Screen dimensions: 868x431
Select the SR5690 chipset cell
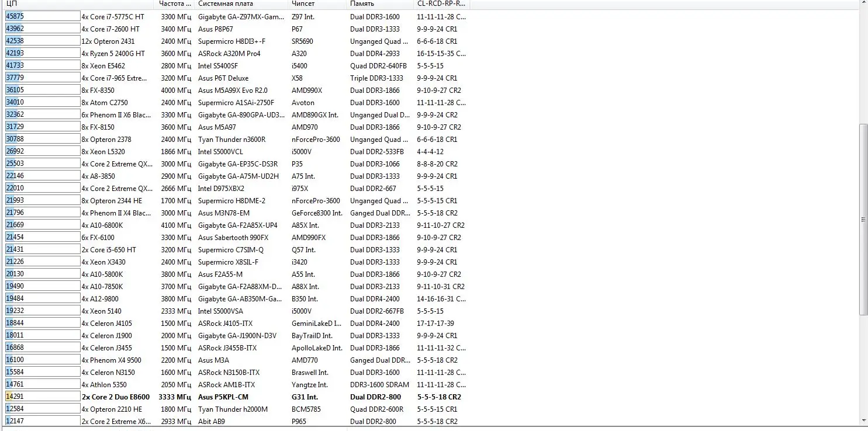coord(303,41)
